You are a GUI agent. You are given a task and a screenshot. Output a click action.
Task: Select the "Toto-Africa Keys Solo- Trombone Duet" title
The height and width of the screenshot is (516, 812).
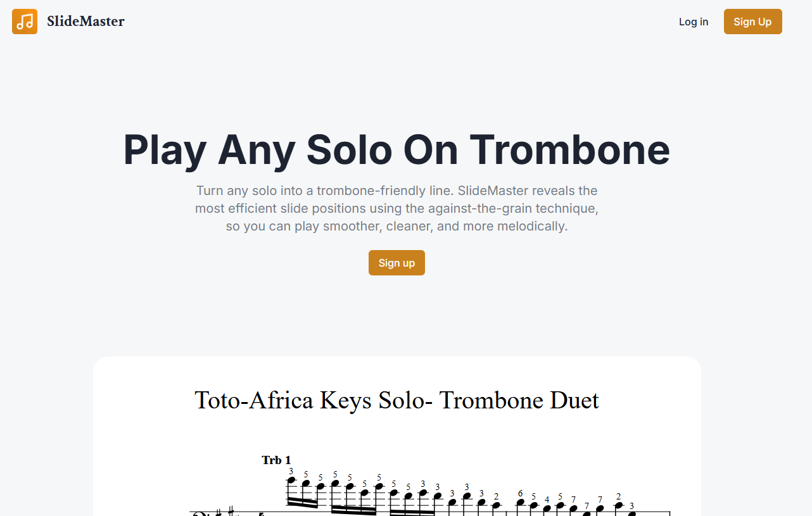396,400
